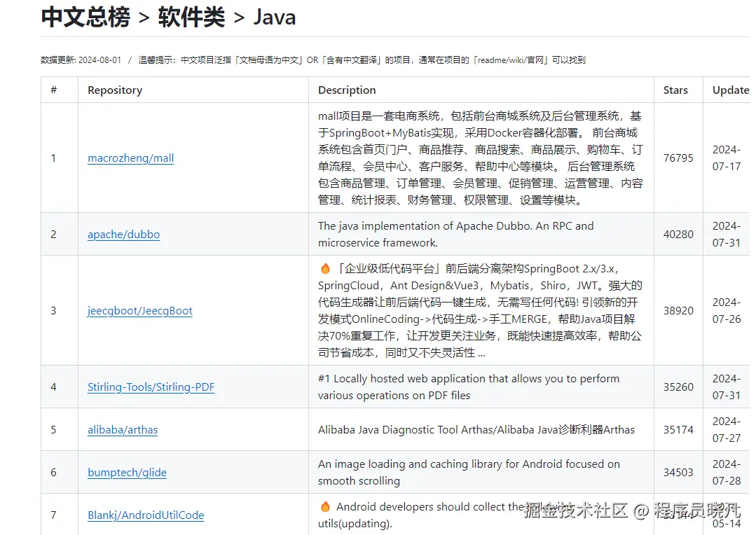
Task: Click the star count 35174
Action: point(678,429)
